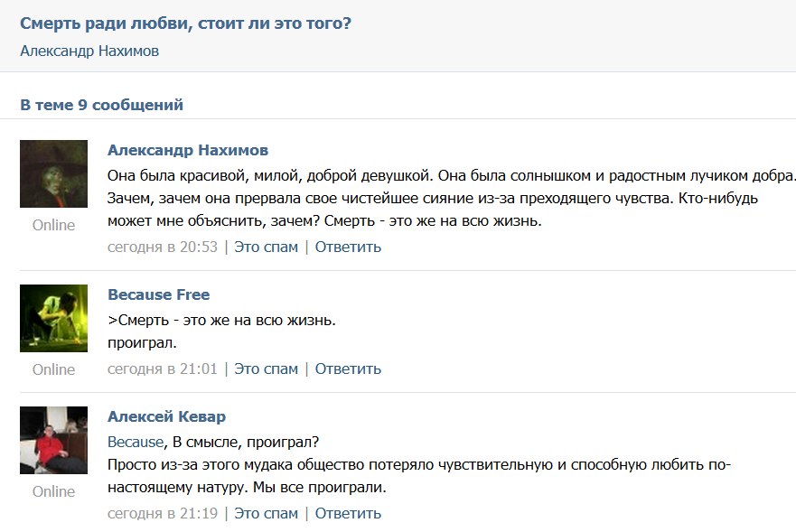This screenshot has width=796, height=532.
Task: Click the timestamp сегодня в 20:53
Action: tap(163, 247)
